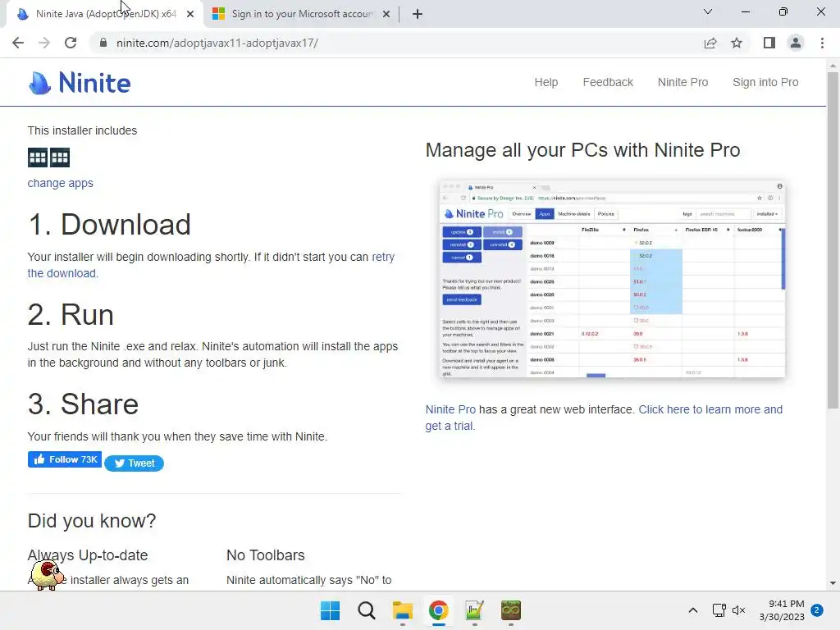Click here to learn more and get a trial
This screenshot has height=630, width=840.
point(710,409)
